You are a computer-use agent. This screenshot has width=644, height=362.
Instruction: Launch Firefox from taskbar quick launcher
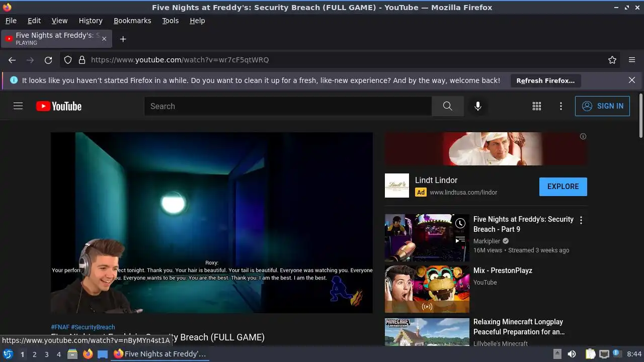pyautogui.click(x=88, y=354)
